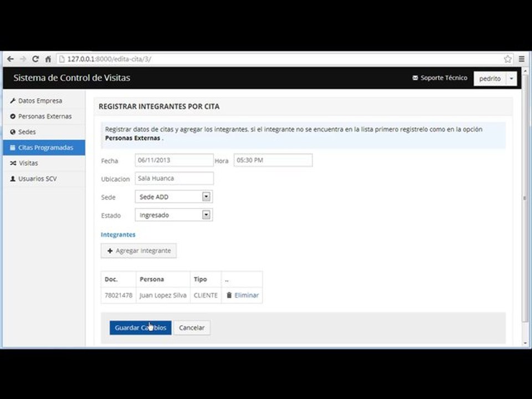Viewport: 532px width, 399px height.
Task: Click the shuffle icon next to Visitas
Action: click(13, 163)
